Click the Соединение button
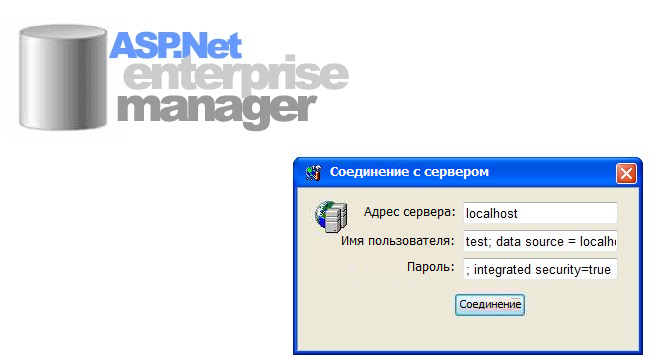 point(490,305)
